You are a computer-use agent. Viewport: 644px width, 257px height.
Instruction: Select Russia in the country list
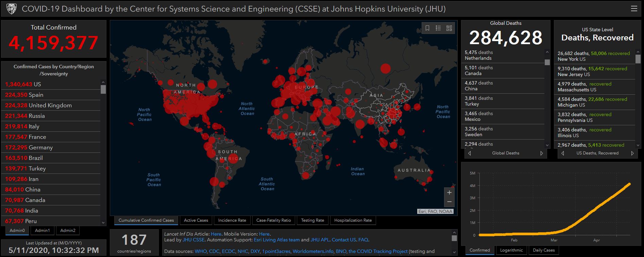point(51,116)
